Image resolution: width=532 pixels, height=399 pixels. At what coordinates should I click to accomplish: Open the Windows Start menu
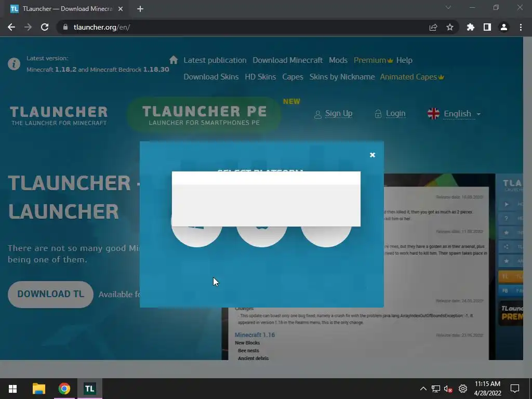click(13, 389)
